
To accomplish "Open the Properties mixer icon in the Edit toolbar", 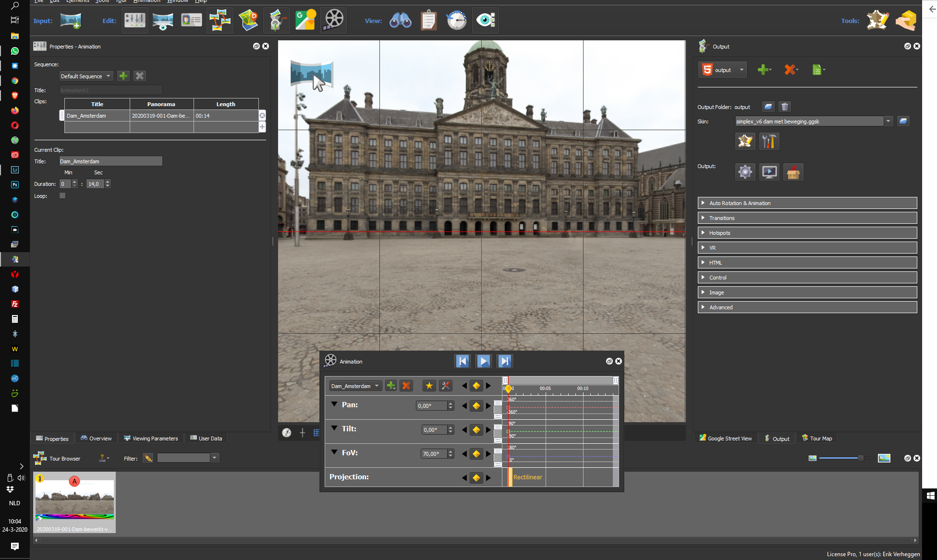I will tap(135, 21).
